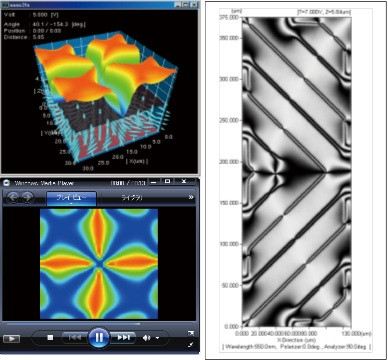
Task: Pause playback in Windows Media Player
Action: point(99,338)
